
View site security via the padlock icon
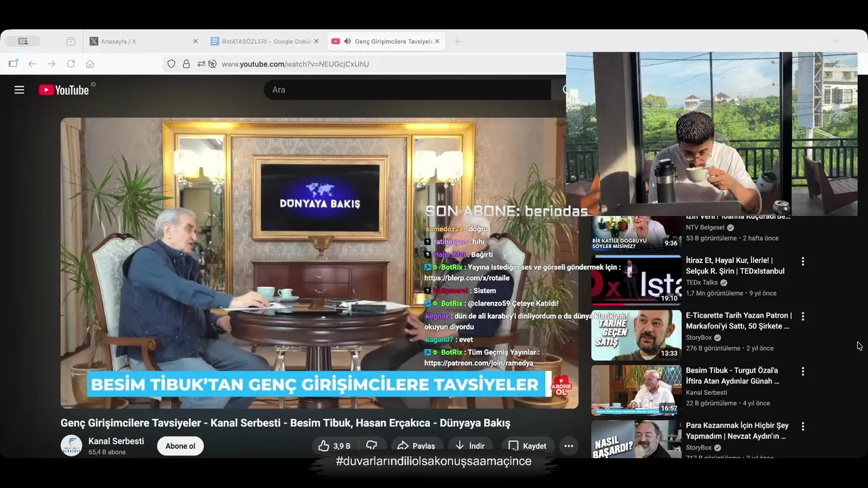(x=186, y=64)
